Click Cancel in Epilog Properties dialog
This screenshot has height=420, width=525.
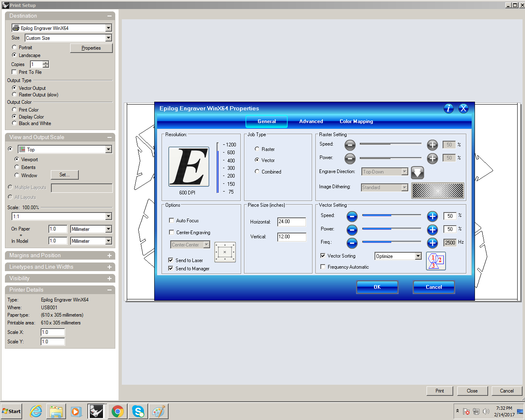(x=434, y=287)
